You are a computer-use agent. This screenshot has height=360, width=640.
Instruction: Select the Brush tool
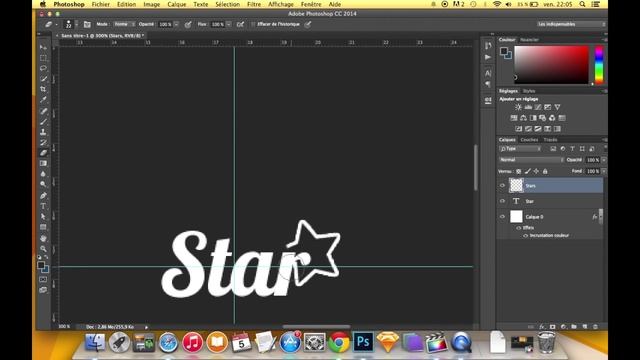pyautogui.click(x=43, y=122)
